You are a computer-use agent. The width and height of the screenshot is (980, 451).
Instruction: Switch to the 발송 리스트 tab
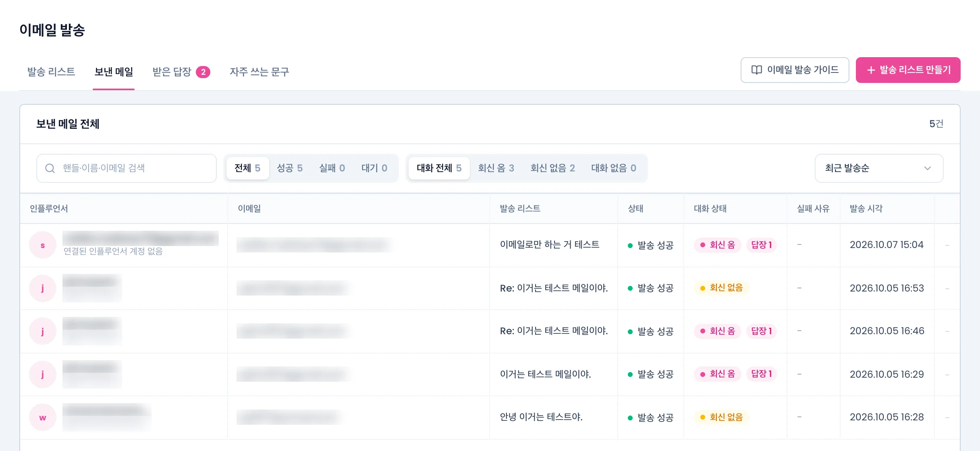51,72
